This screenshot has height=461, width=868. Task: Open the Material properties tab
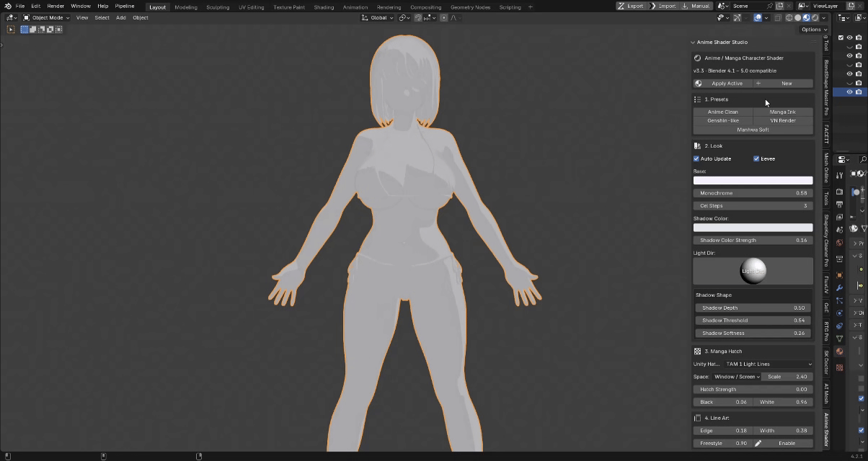[839, 351]
